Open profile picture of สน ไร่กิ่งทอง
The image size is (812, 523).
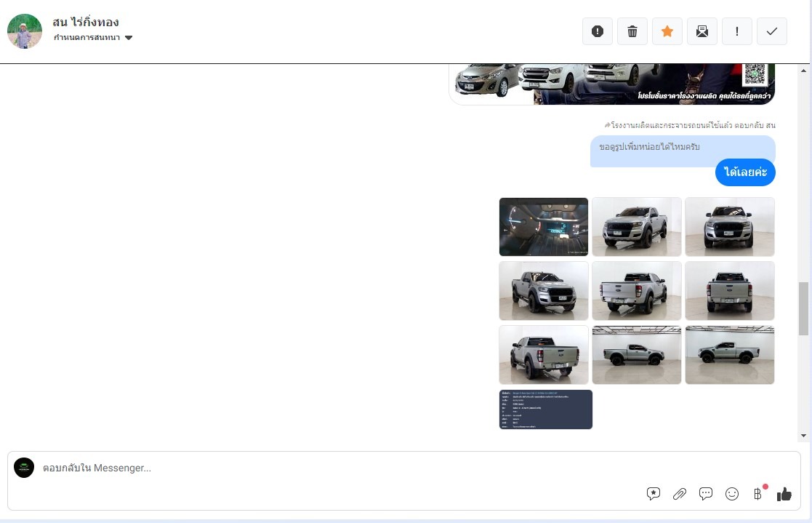(24, 31)
